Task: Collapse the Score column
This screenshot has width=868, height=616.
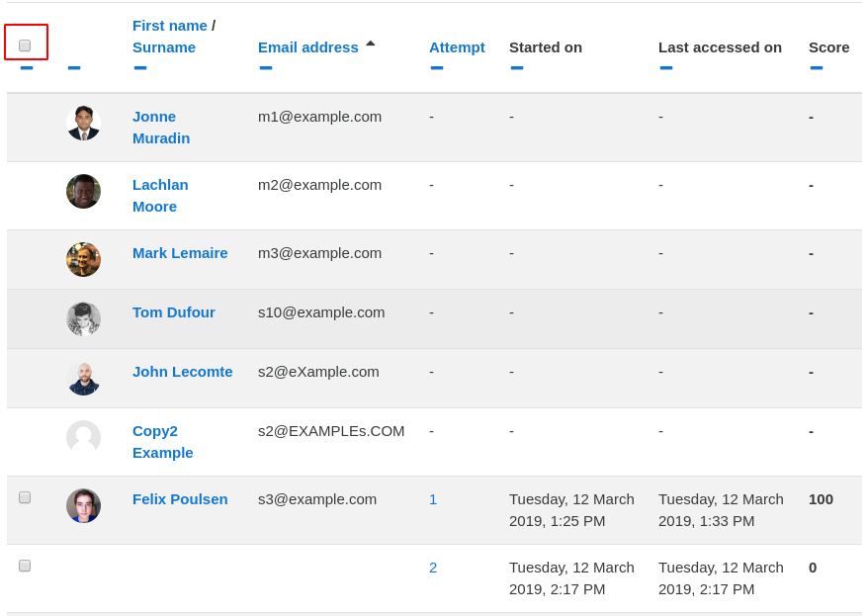Action: 816,68
